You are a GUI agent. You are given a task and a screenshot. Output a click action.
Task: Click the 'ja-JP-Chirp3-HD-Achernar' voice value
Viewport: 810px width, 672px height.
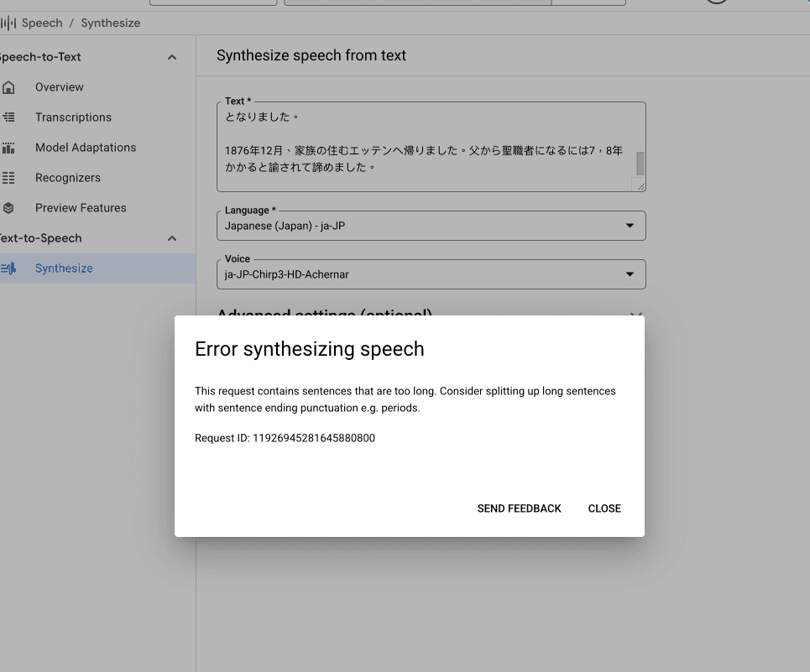pos(287,274)
